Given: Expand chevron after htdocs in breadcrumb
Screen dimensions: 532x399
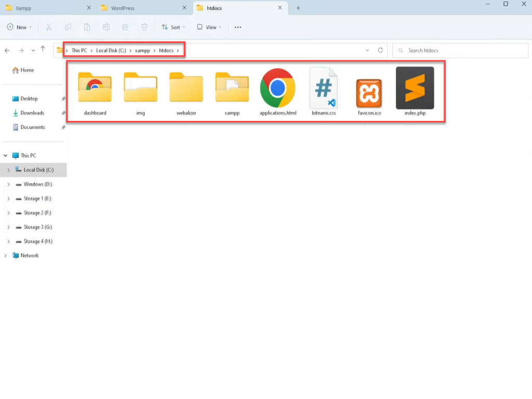Looking at the screenshot, I should pos(178,50).
